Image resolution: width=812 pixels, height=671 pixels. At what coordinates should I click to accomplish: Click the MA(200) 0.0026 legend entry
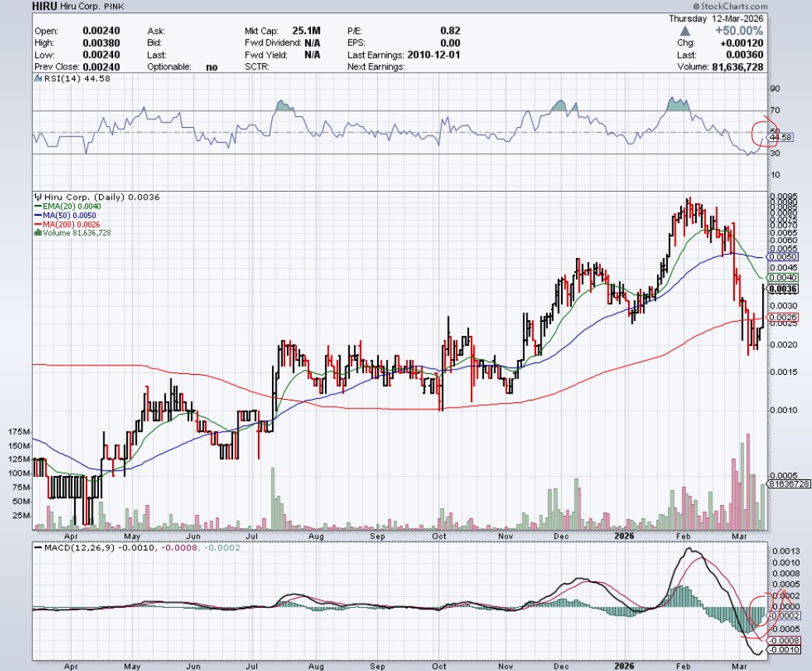[67, 224]
